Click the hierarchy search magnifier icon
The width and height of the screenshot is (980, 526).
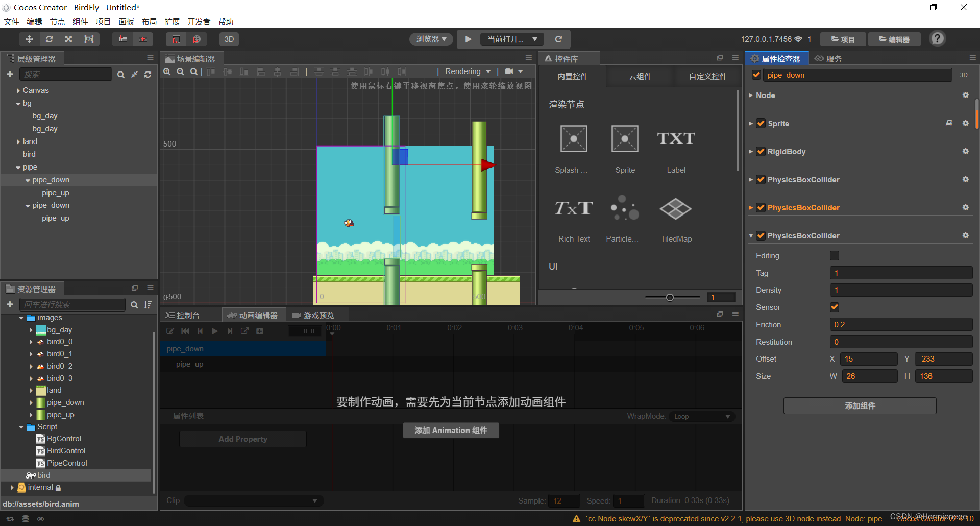coord(121,75)
